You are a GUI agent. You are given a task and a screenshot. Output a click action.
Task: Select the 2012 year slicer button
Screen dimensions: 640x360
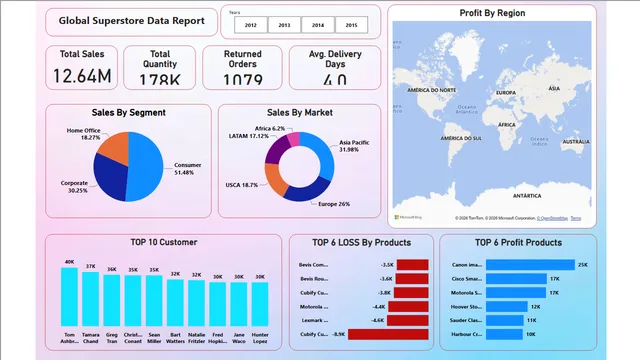(251, 25)
